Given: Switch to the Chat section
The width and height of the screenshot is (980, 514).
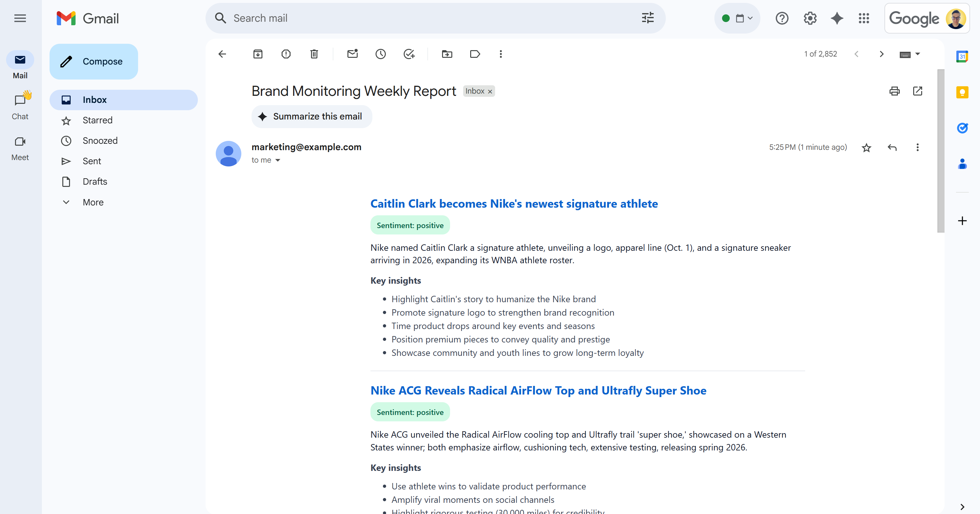Looking at the screenshot, I should pos(20,106).
